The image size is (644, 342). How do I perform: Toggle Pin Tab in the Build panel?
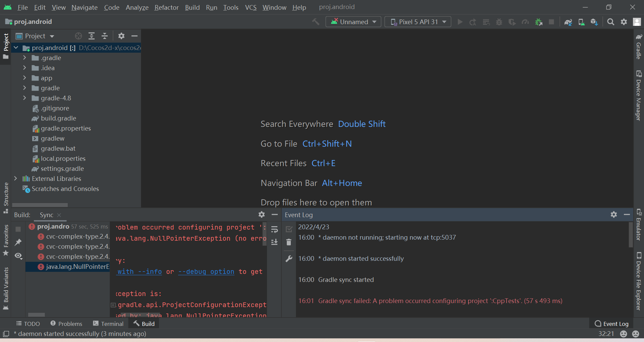(18, 242)
